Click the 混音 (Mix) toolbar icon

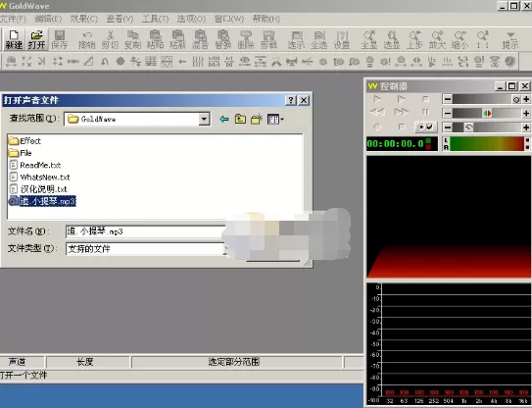(200, 39)
